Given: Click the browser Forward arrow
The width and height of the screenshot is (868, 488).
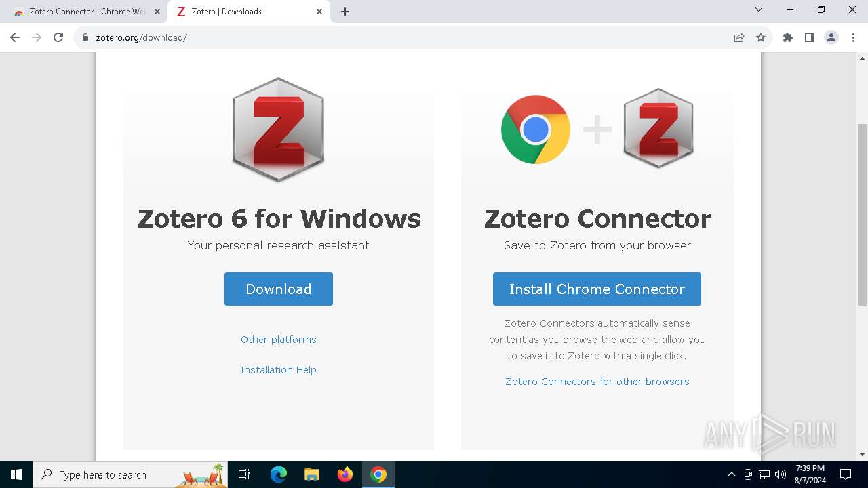Looking at the screenshot, I should pos(37,37).
